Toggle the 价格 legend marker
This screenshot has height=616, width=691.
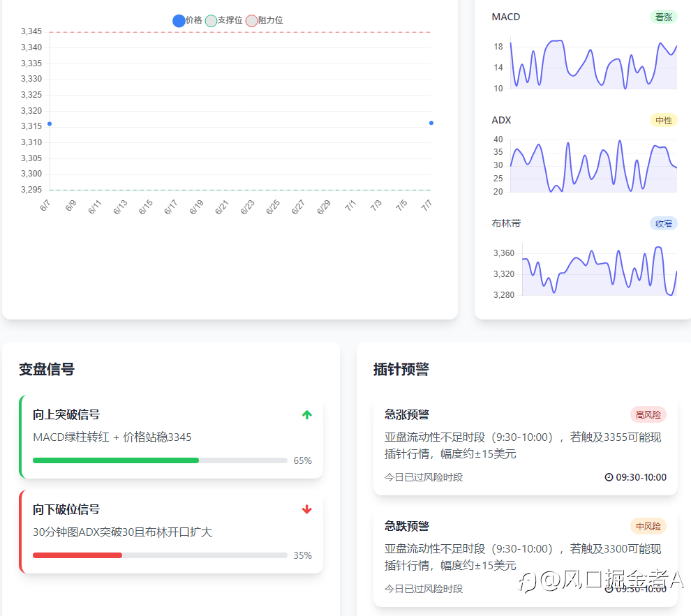[x=179, y=21]
